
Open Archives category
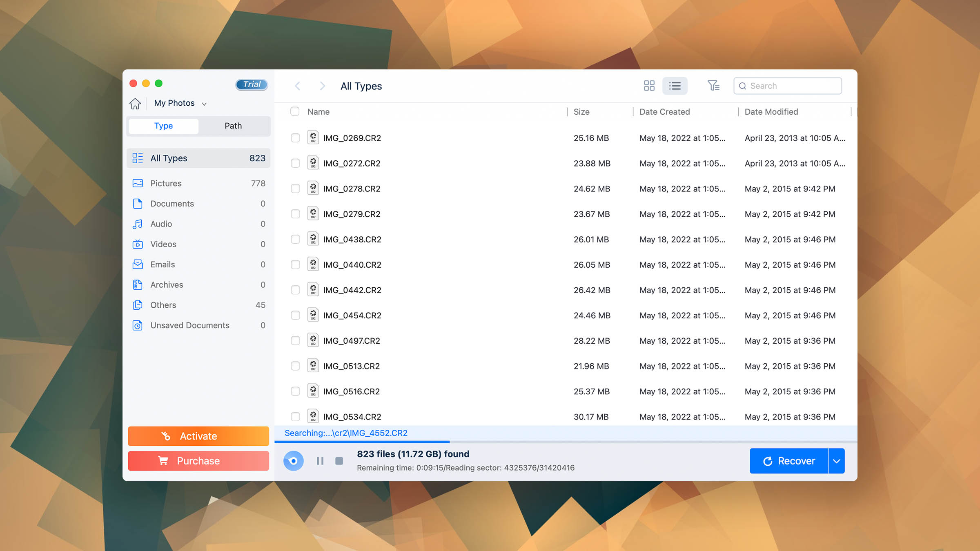pos(198,284)
